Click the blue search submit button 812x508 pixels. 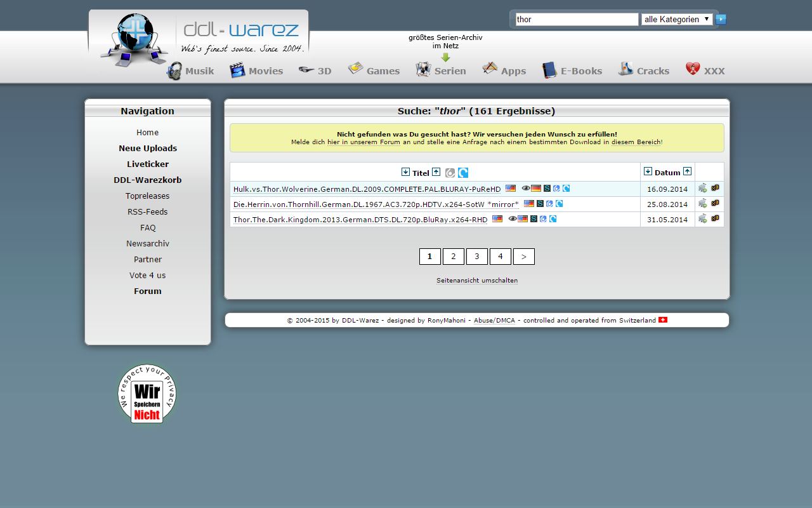click(x=721, y=19)
